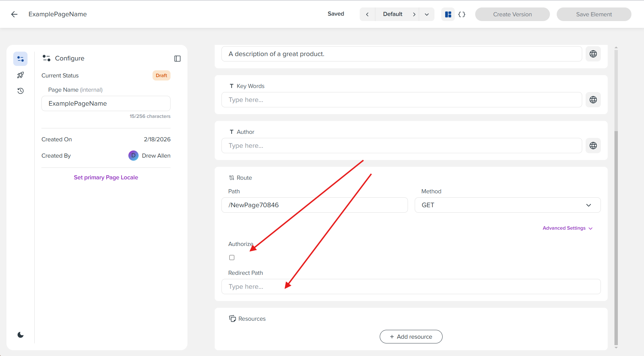This screenshot has width=644, height=356.
Task: Click the Add resource button
Action: pyautogui.click(x=411, y=336)
